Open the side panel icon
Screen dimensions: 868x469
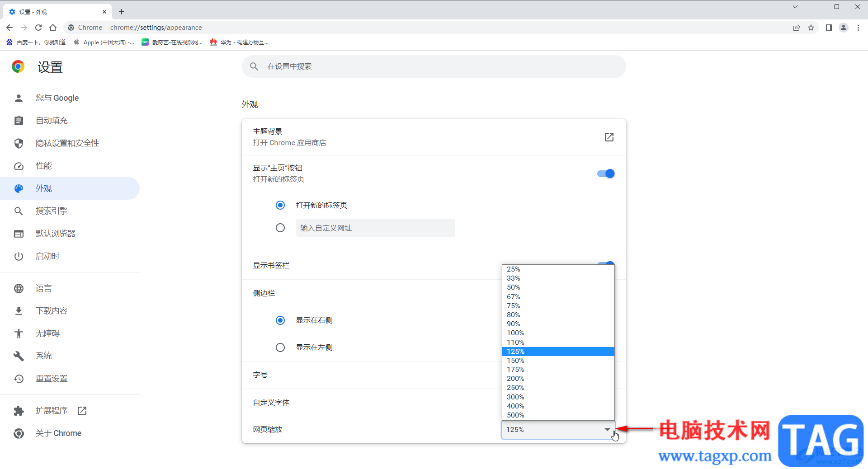coord(829,28)
